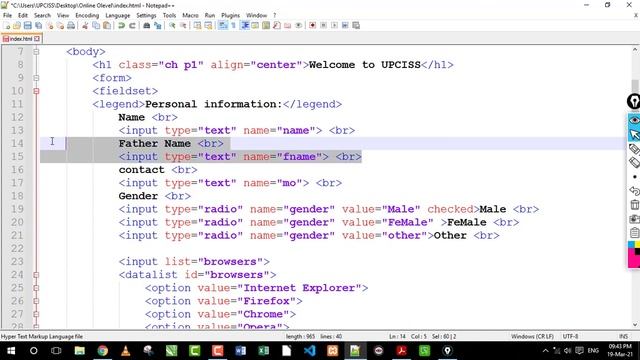This screenshot has width=640, height=360.
Task: Open Microsoft Word from taskbar
Action: coord(241,351)
